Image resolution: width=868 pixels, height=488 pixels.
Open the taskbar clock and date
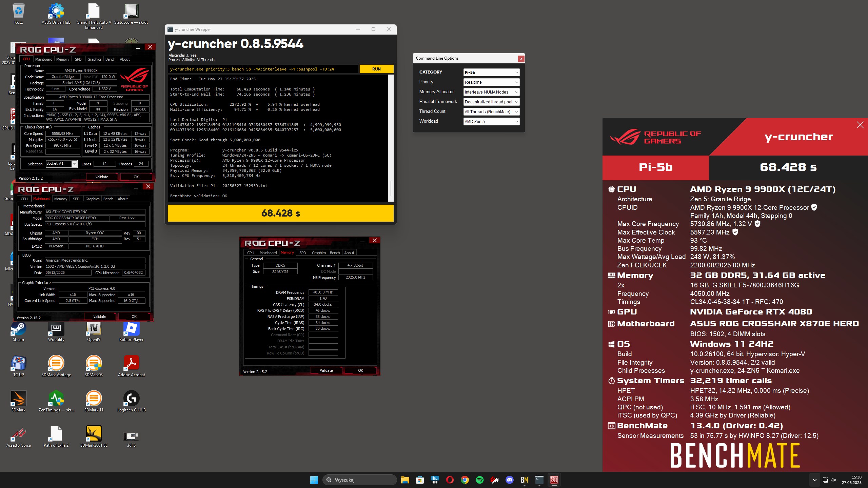[851, 480]
